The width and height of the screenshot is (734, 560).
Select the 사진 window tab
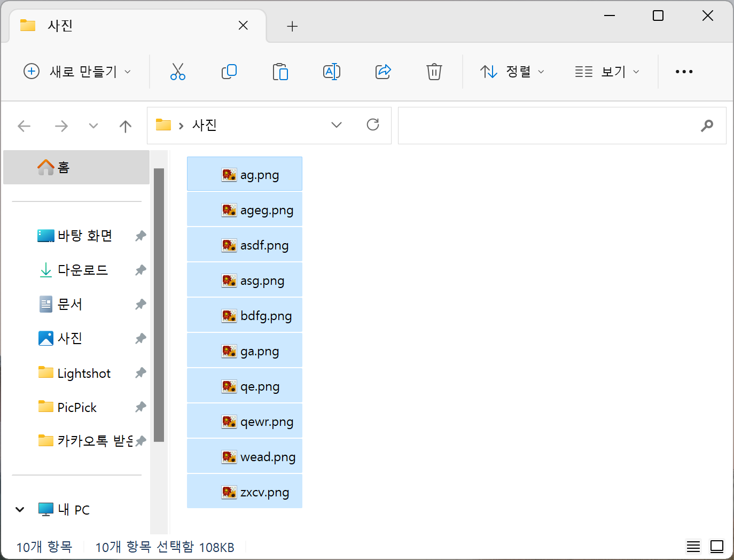click(138, 26)
